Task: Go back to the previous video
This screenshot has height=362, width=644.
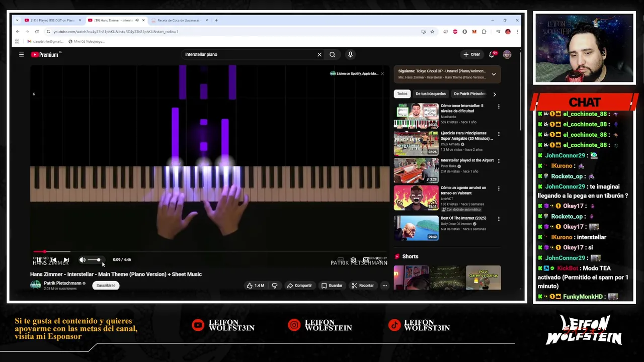Action: point(53,260)
